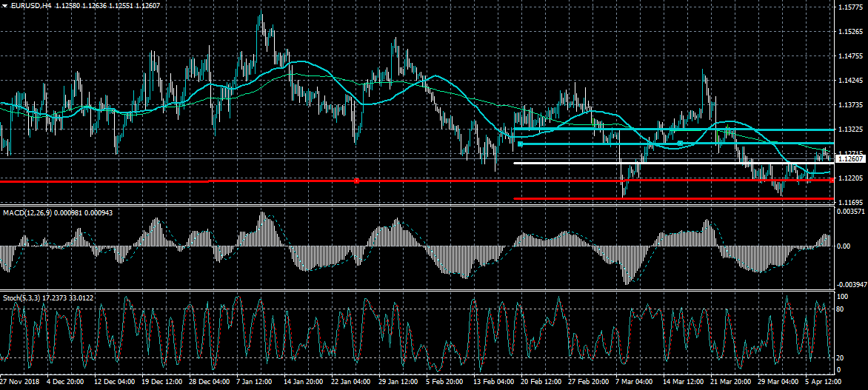Click the 1.13225 price axis label

point(849,129)
